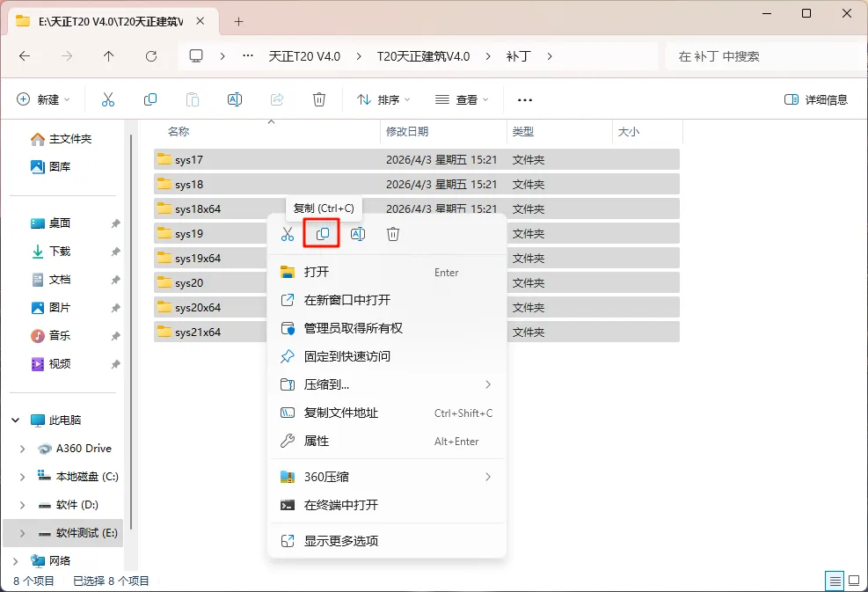This screenshot has height=592, width=868.
Task: Choose 属性 in context menu
Action: pos(386,442)
